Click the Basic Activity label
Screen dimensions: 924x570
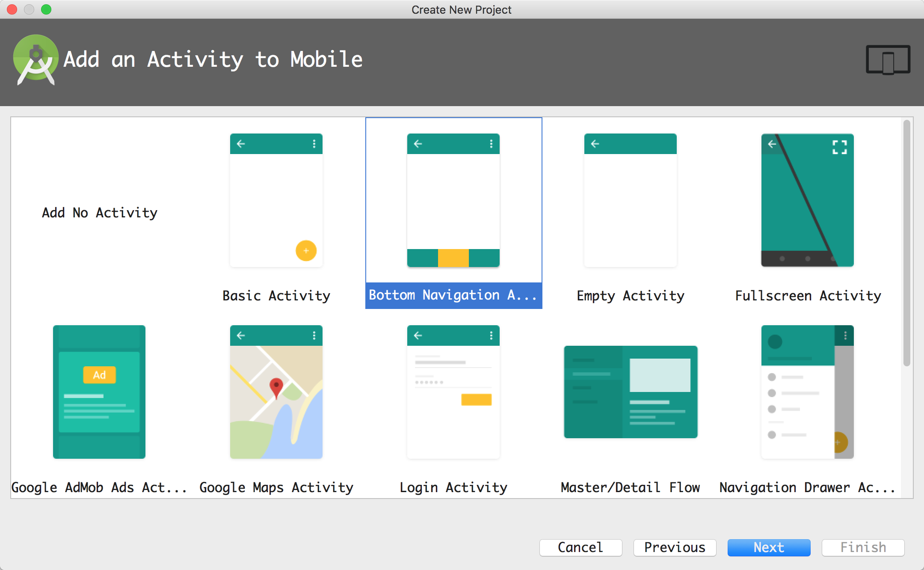pos(276,296)
